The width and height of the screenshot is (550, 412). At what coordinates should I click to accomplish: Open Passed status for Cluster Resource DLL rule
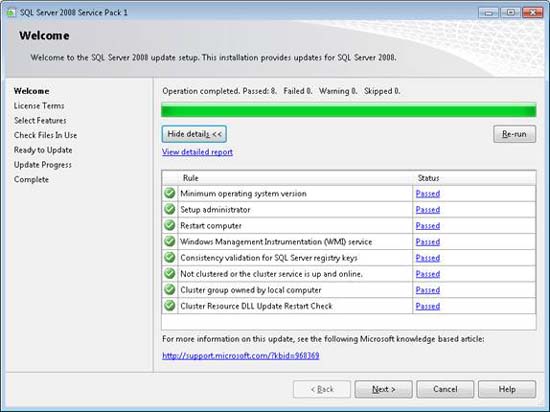tap(428, 306)
